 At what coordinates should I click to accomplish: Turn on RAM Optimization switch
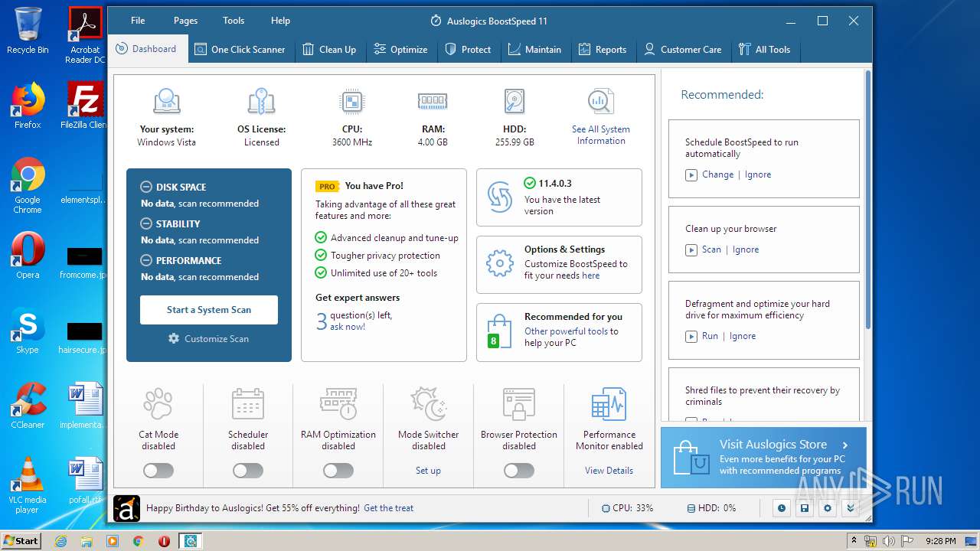pyautogui.click(x=338, y=471)
